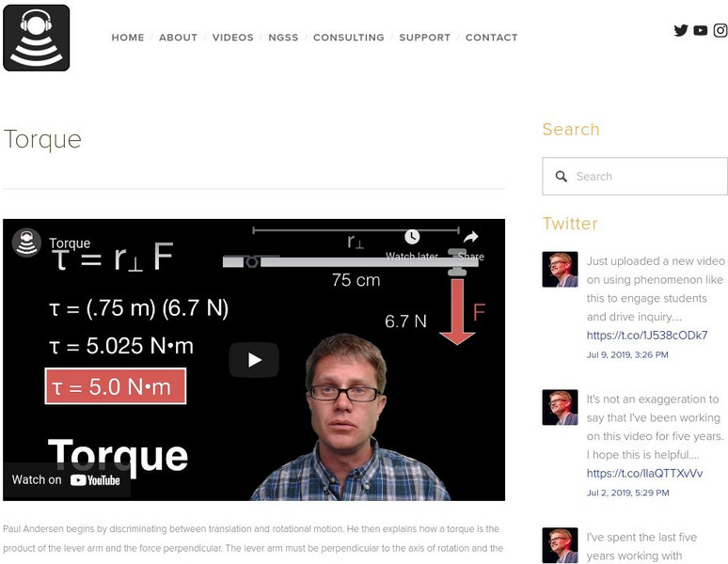Click avatar beside 'It's not an exaggeration' tweet
Screen dimensions: 728x564
(x=560, y=407)
